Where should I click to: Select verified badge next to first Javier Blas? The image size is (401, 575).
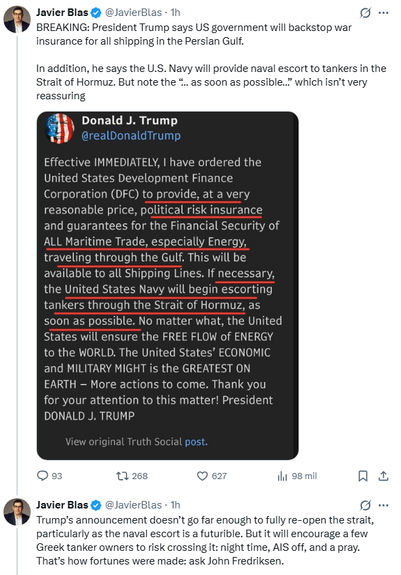[96, 13]
